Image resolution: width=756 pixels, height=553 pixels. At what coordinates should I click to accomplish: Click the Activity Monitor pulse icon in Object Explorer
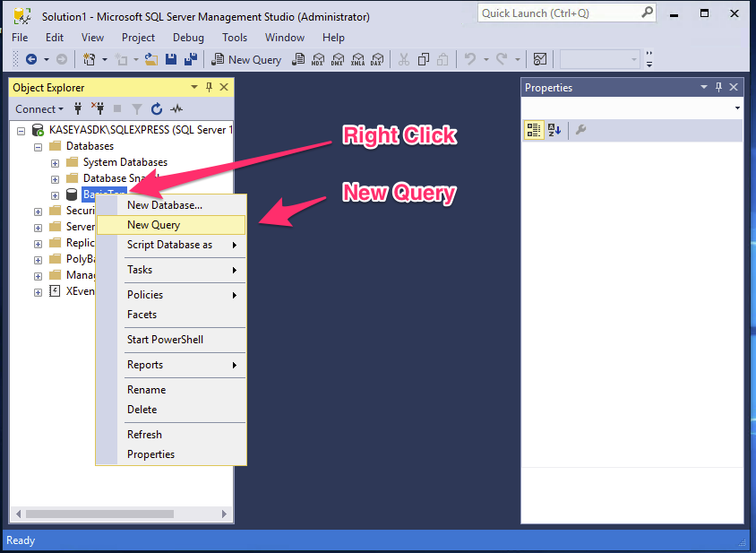click(176, 109)
